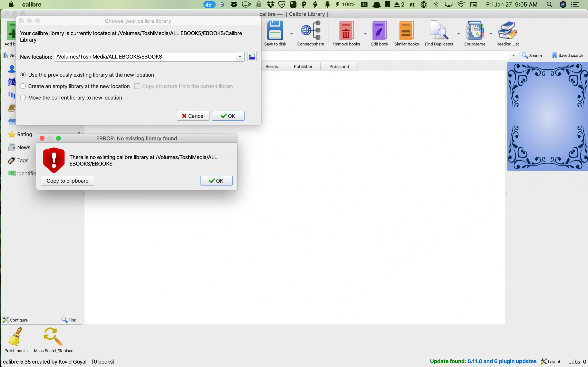Click OK in the error dialog
588x367 pixels.
(x=216, y=181)
